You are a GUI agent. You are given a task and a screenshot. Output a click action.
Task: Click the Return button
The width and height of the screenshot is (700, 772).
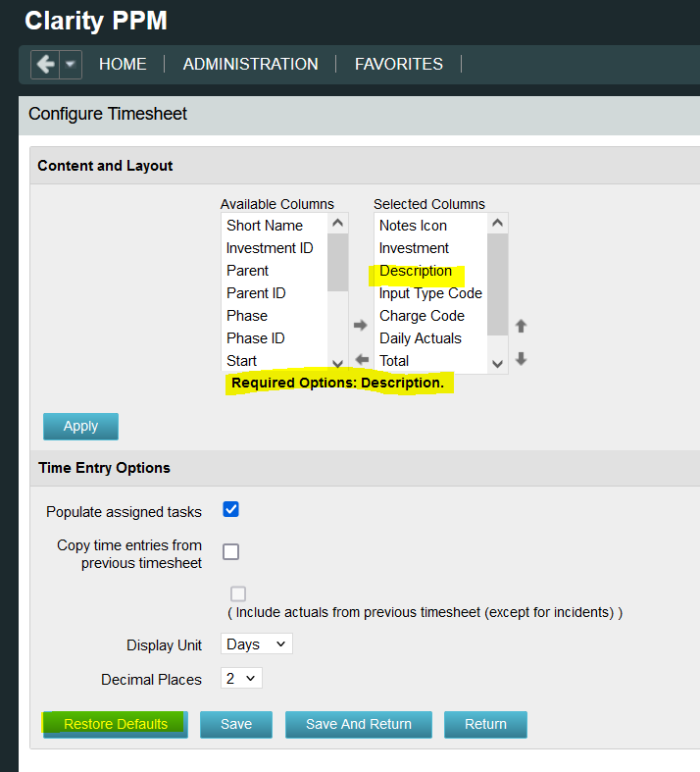(x=485, y=724)
